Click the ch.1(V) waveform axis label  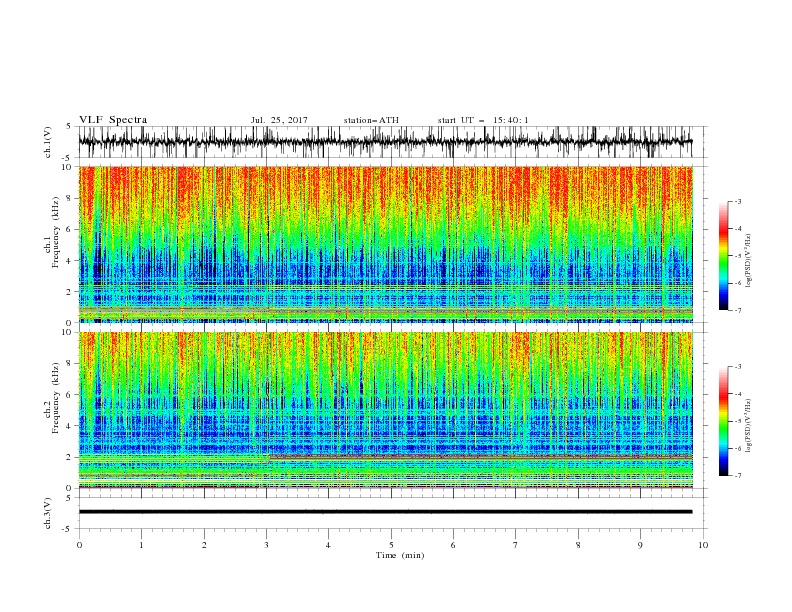point(48,142)
